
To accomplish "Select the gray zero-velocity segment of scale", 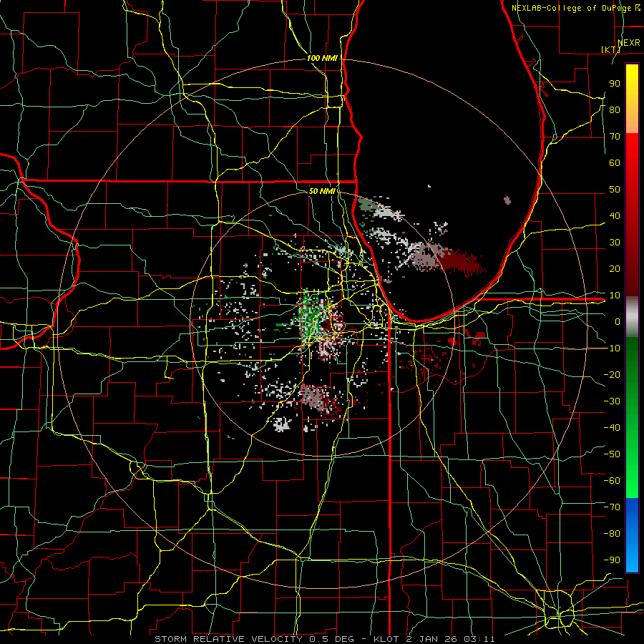I will (x=632, y=317).
